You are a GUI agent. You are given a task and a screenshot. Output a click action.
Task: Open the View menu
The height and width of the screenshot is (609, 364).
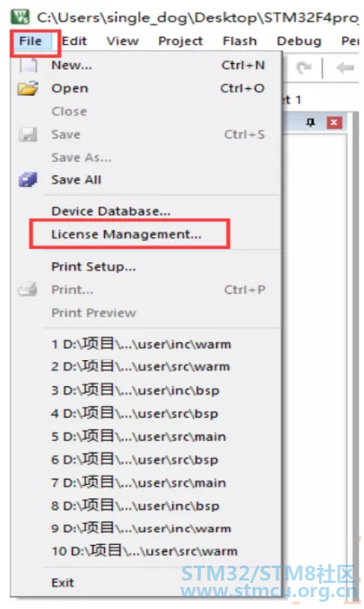coord(122,41)
